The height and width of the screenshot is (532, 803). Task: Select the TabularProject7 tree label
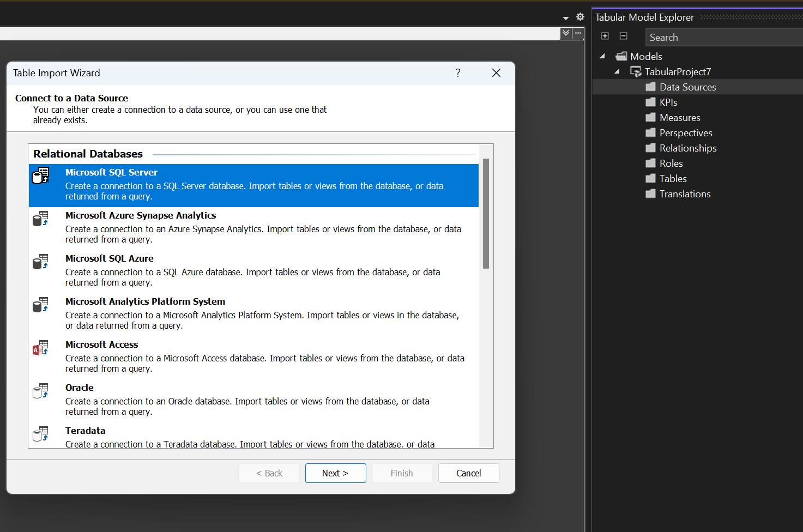pos(678,72)
